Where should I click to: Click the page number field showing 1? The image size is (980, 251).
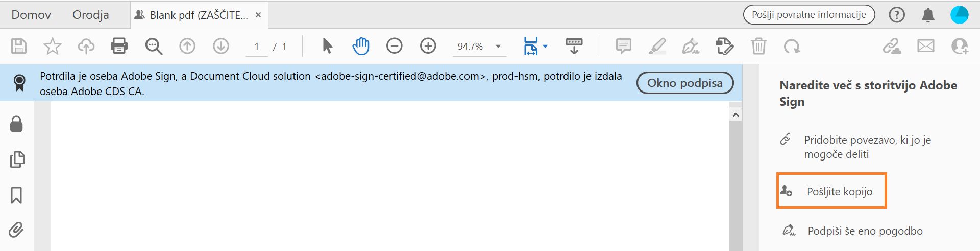click(257, 47)
